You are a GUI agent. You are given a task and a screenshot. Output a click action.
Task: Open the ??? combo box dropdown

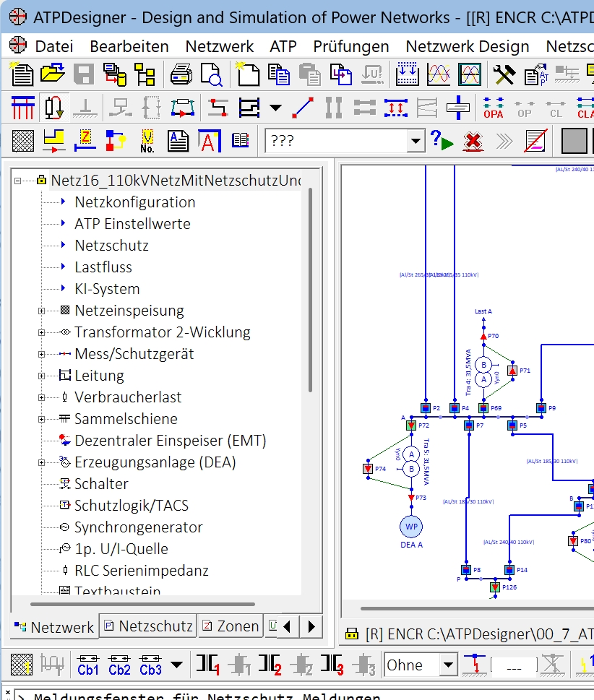tap(416, 141)
